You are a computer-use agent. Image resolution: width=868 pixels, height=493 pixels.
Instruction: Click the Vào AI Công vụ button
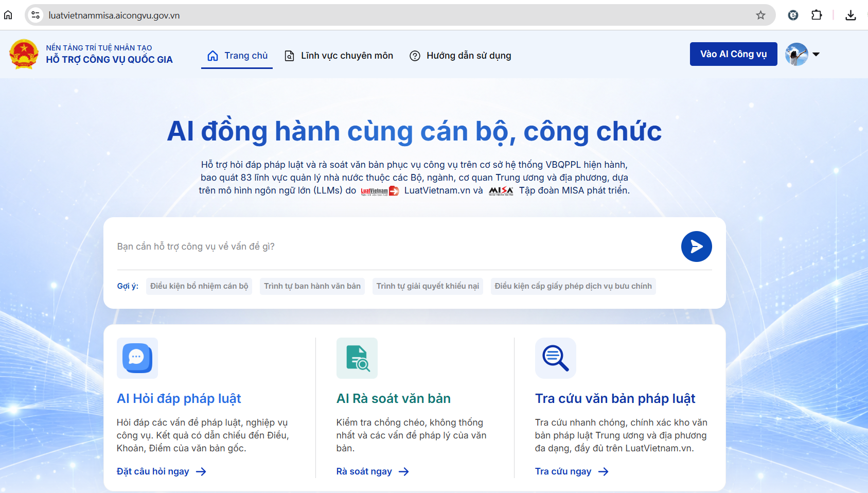pyautogui.click(x=733, y=54)
